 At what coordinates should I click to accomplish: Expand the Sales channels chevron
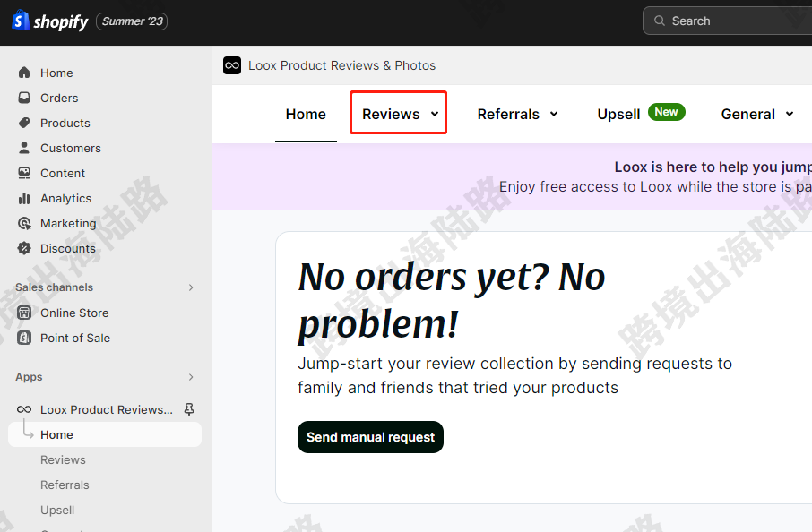click(x=191, y=287)
